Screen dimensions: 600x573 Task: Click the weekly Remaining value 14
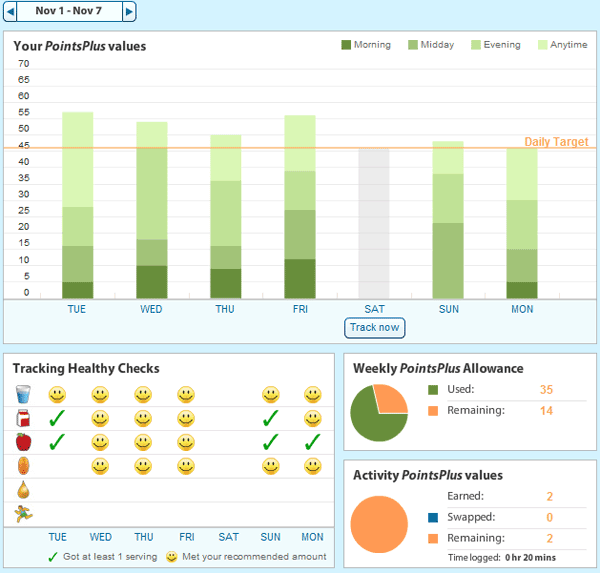coord(546,411)
